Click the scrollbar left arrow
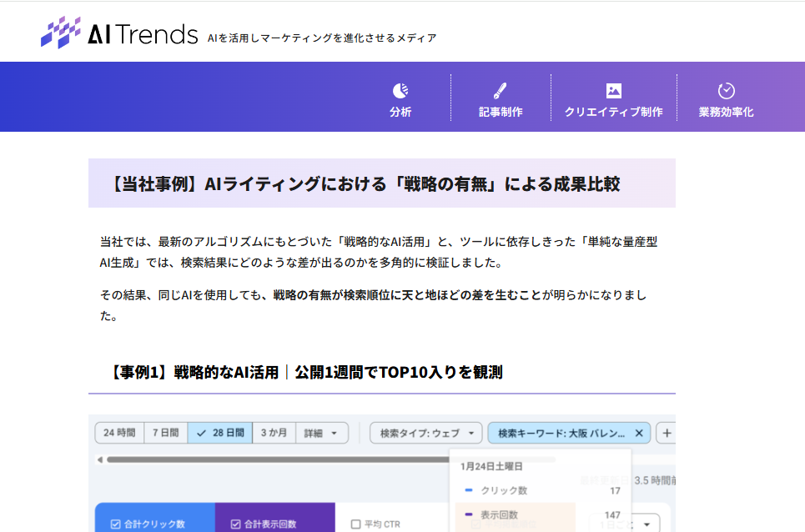This screenshot has width=805, height=532. (x=100, y=459)
